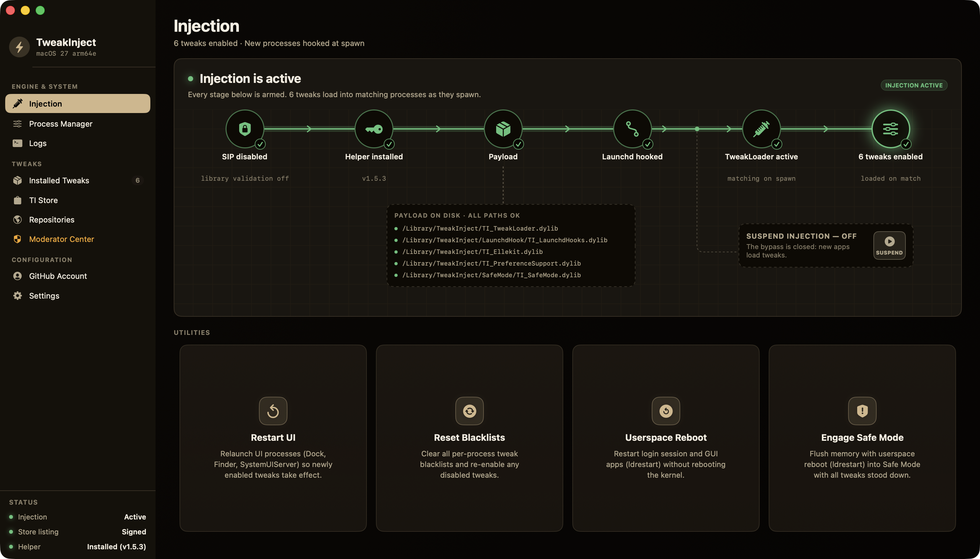Open Installed Tweaks list
This screenshot has width=980, height=559.
point(77,180)
